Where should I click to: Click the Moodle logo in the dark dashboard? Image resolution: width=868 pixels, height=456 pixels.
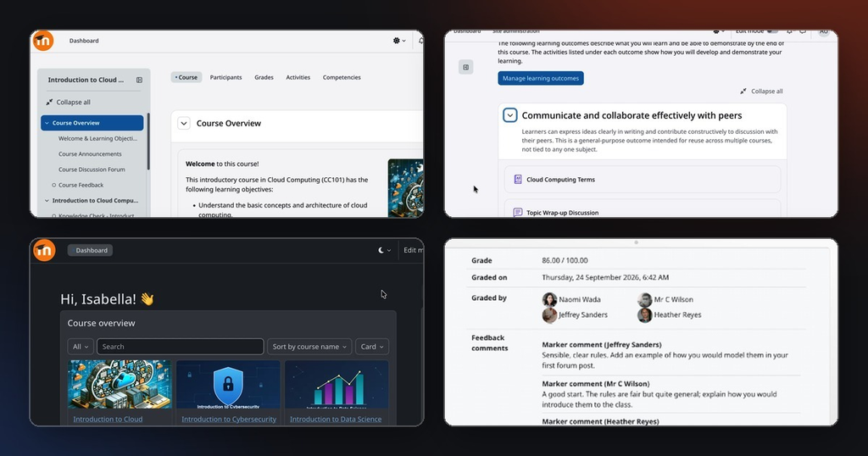pos(44,250)
